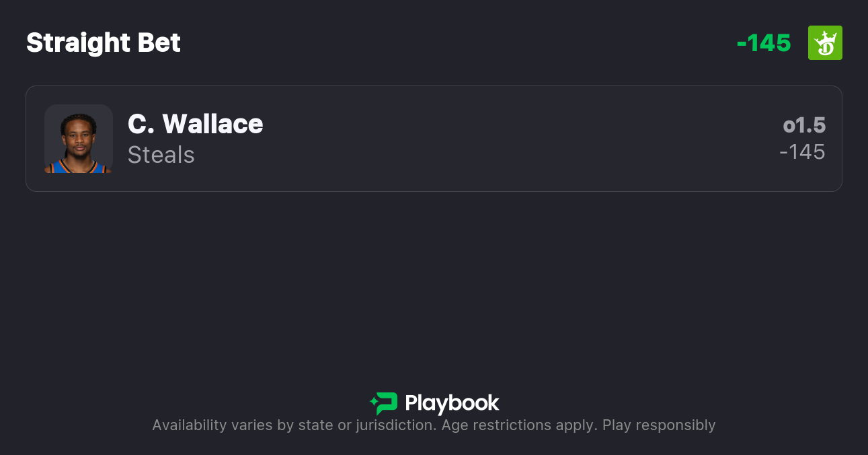This screenshot has height=455, width=868.
Task: Select the sportsbook provider icon top right
Action: pos(825,42)
